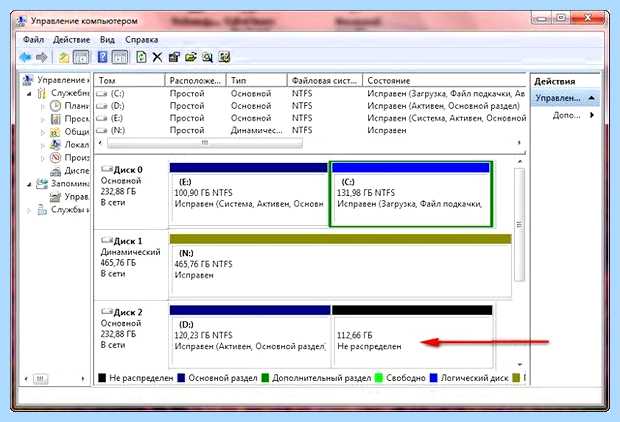Screen dimensions: 620x422
Task: Click the red Производительность icon
Action: tap(55, 158)
